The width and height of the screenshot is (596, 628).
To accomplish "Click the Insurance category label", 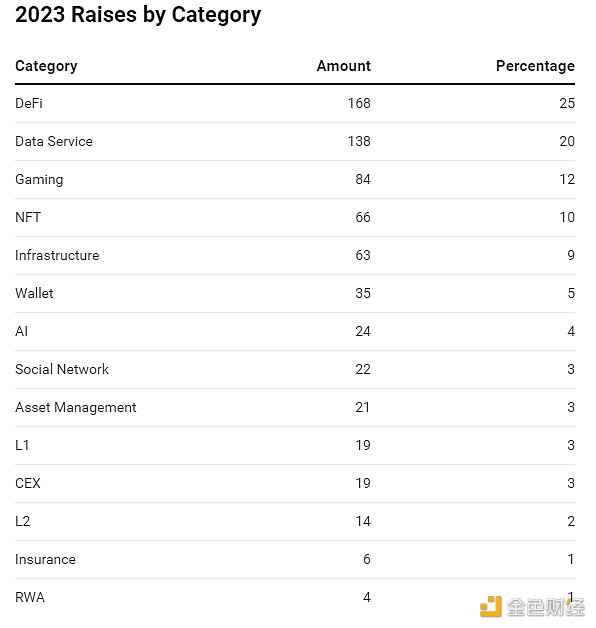I will pyautogui.click(x=45, y=560).
